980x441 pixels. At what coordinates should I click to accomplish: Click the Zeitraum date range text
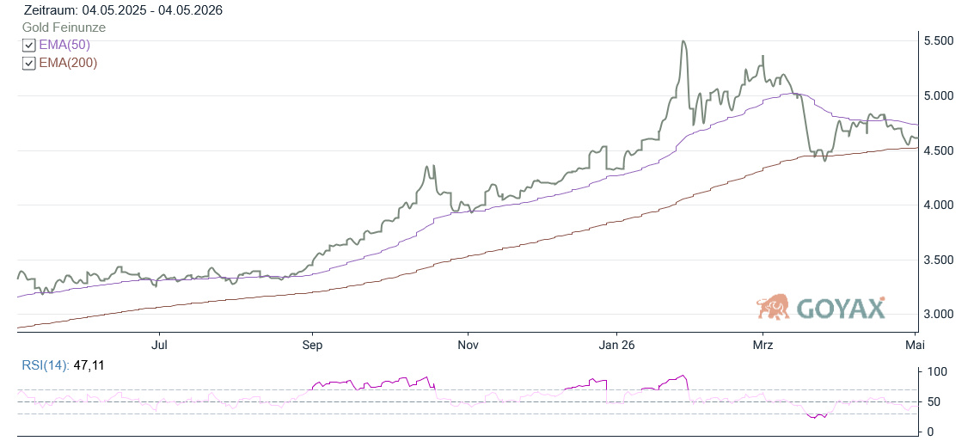pyautogui.click(x=122, y=10)
